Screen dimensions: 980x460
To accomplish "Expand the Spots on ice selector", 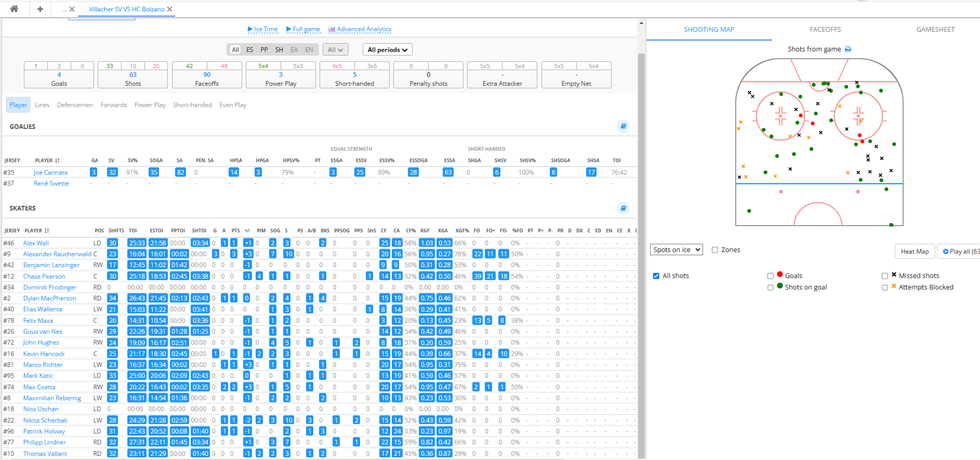I will point(676,250).
